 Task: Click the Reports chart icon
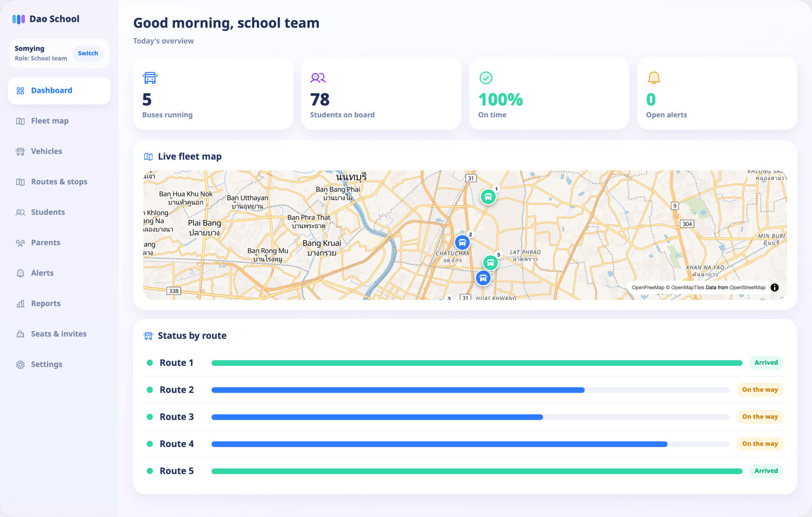point(20,304)
